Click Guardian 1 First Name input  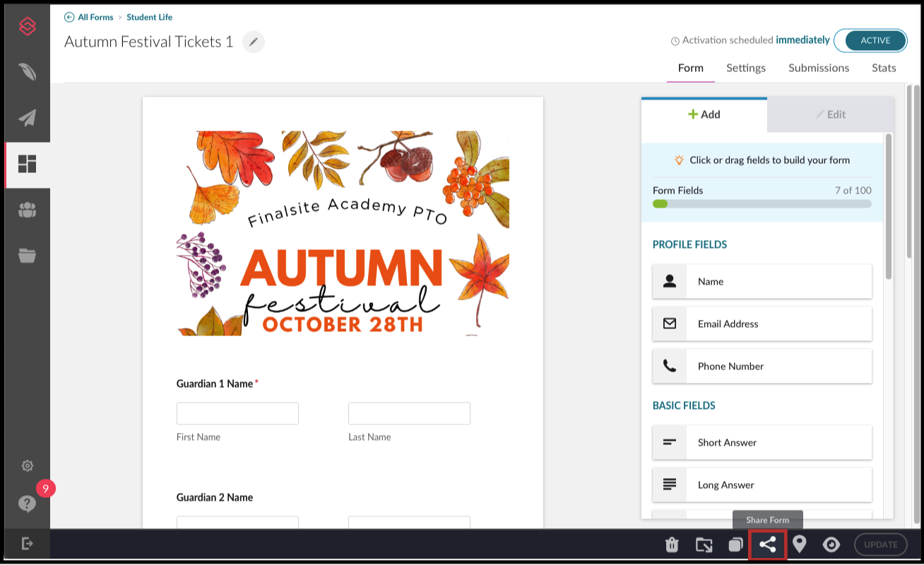(237, 414)
